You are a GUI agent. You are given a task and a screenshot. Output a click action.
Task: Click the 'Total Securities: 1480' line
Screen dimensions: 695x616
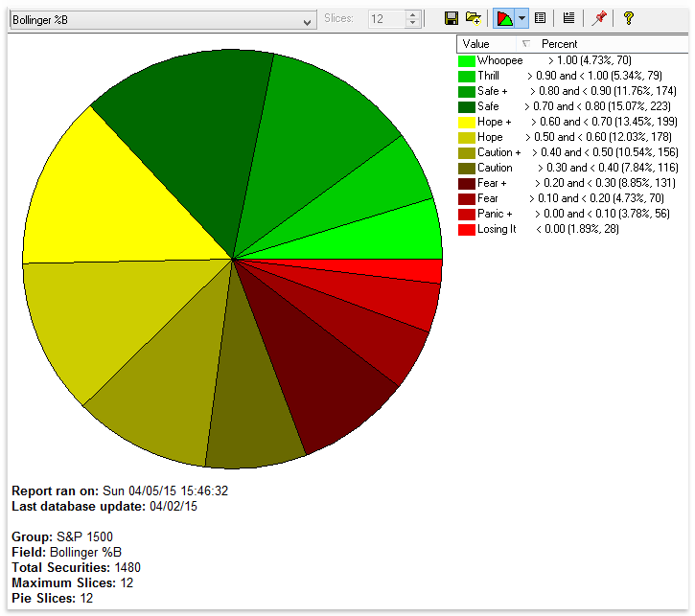point(76,567)
